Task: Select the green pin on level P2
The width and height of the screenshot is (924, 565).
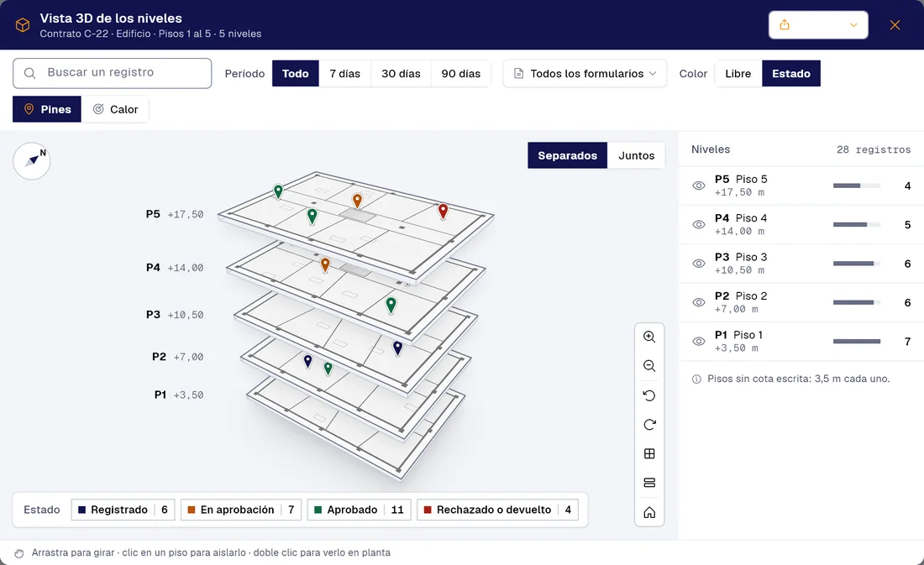Action: (x=328, y=369)
